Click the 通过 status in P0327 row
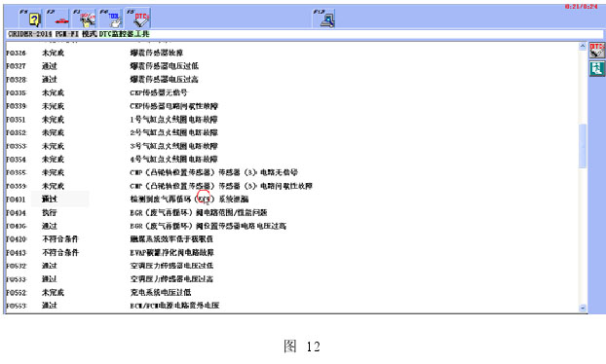This screenshot has height=364, width=606. tap(50, 66)
